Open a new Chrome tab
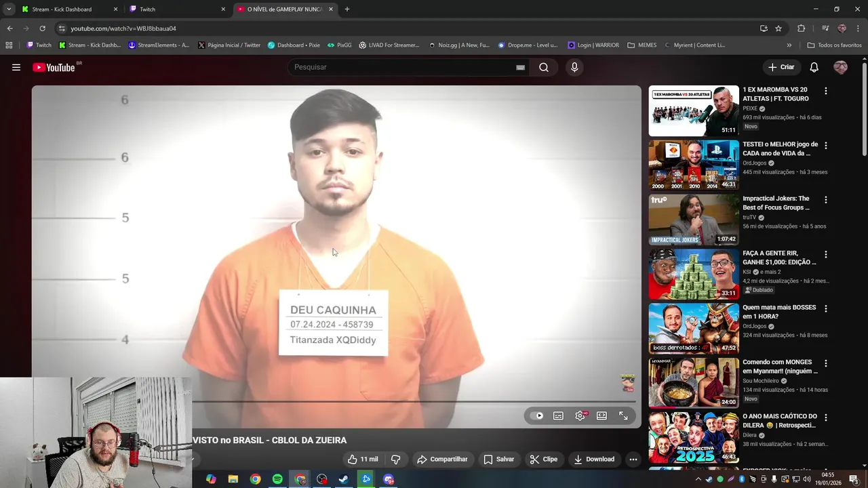 [347, 9]
